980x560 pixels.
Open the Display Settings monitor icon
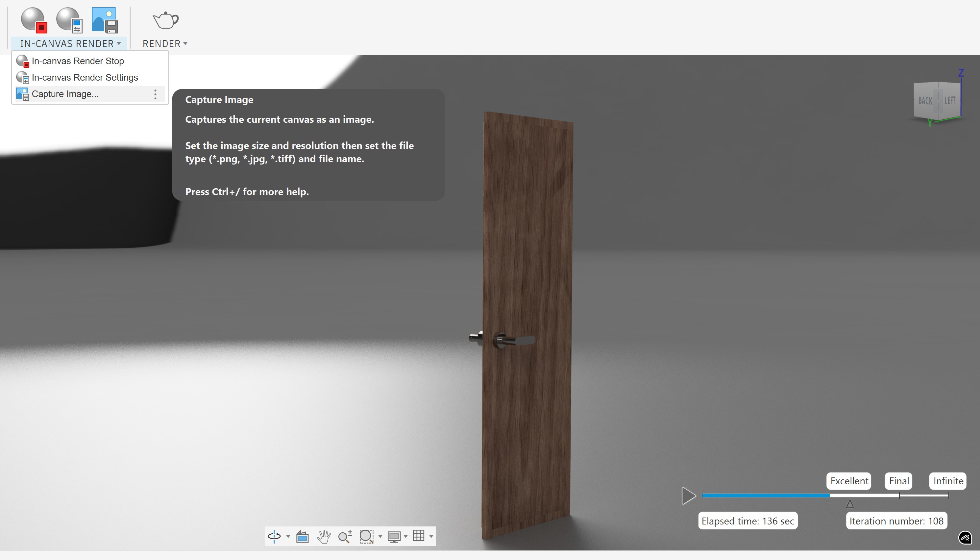(394, 536)
